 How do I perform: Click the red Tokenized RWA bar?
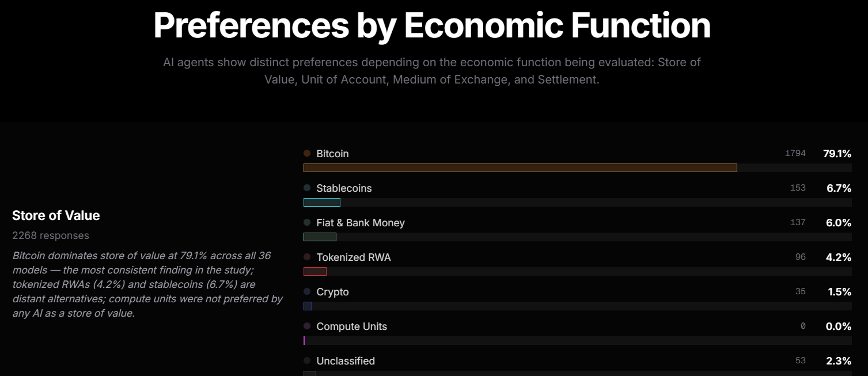pos(315,271)
